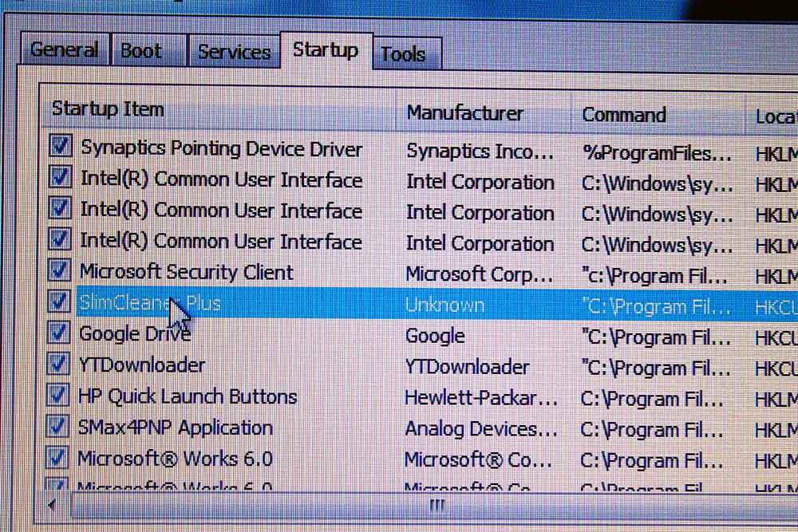Open the Tools tab
Image resolution: width=798 pixels, height=532 pixels.
point(406,53)
